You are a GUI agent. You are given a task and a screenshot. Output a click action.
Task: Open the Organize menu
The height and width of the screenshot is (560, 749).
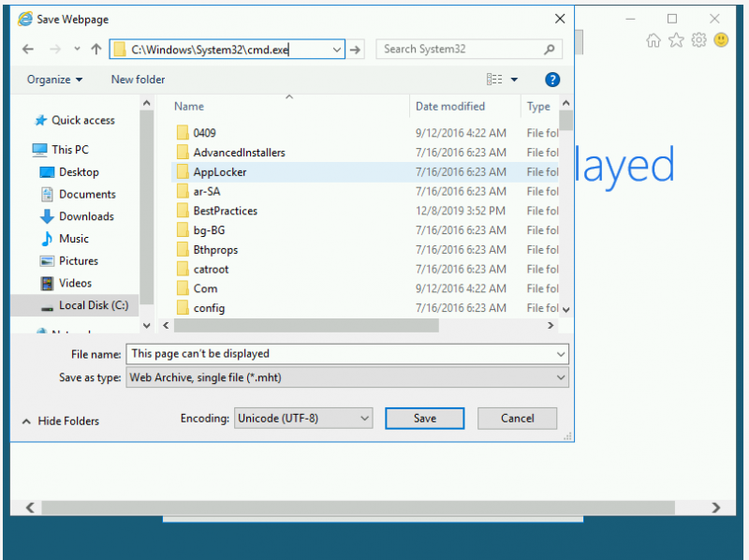pos(53,80)
